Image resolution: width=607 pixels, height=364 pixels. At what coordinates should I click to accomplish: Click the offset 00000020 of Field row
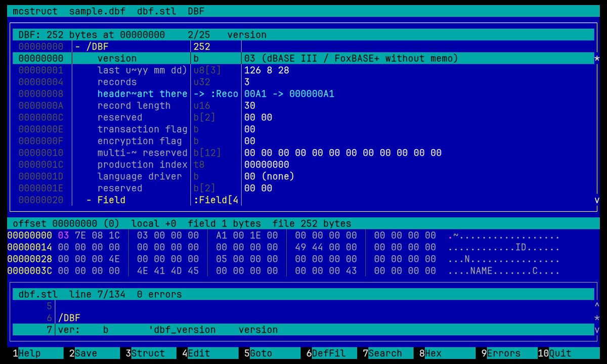tap(41, 200)
